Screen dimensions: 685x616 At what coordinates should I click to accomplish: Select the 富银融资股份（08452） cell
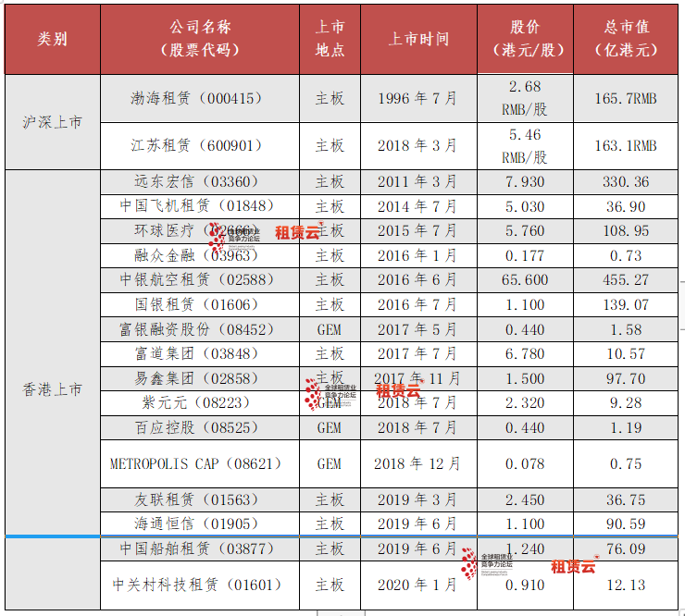200,329
